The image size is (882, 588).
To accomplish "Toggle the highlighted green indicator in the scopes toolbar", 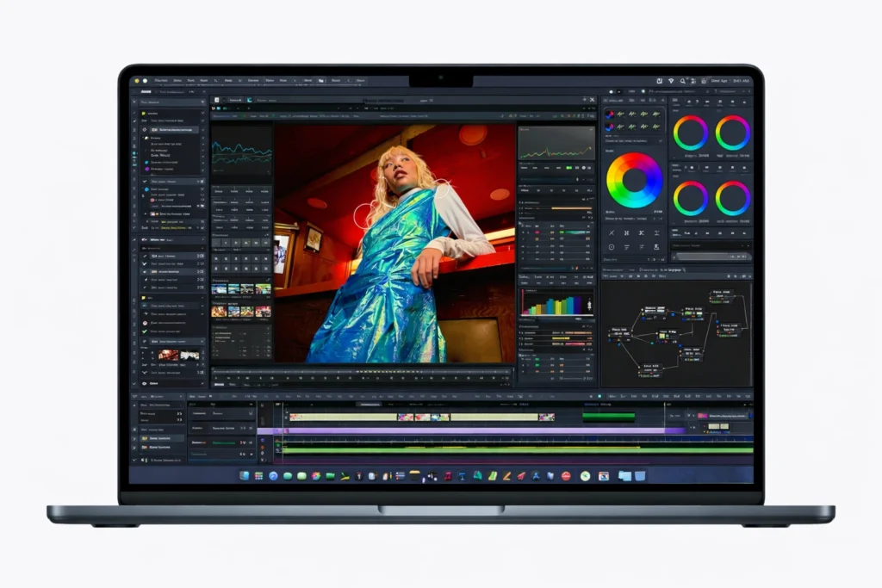I will click(568, 168).
